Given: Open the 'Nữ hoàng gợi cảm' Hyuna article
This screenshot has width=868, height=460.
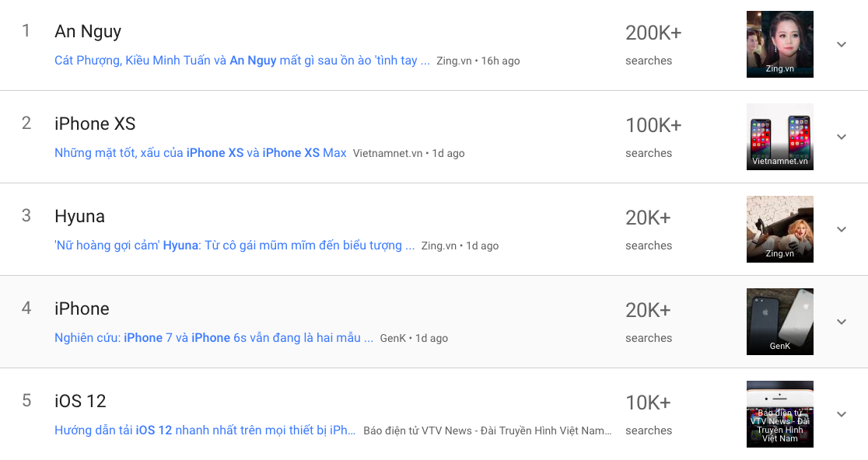Looking at the screenshot, I should click(234, 246).
